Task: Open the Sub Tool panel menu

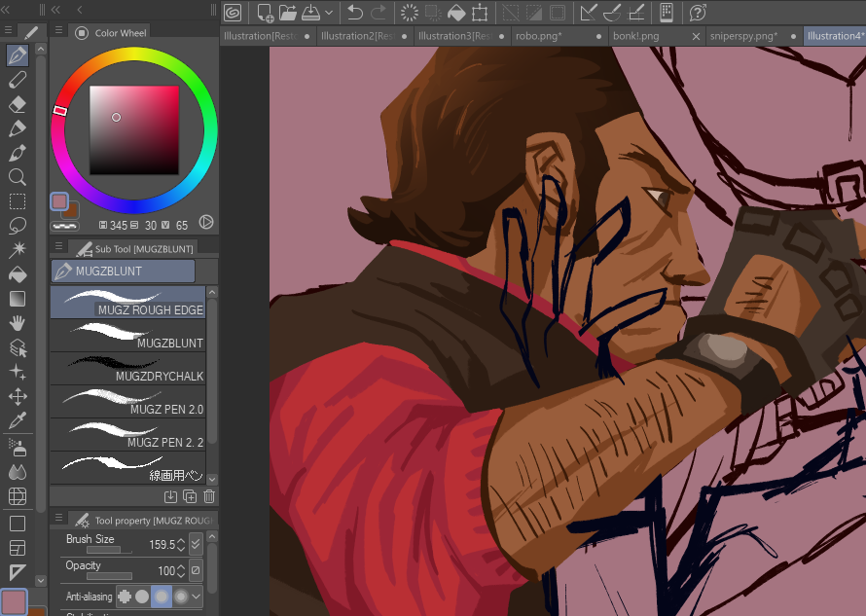Action: 58,246
